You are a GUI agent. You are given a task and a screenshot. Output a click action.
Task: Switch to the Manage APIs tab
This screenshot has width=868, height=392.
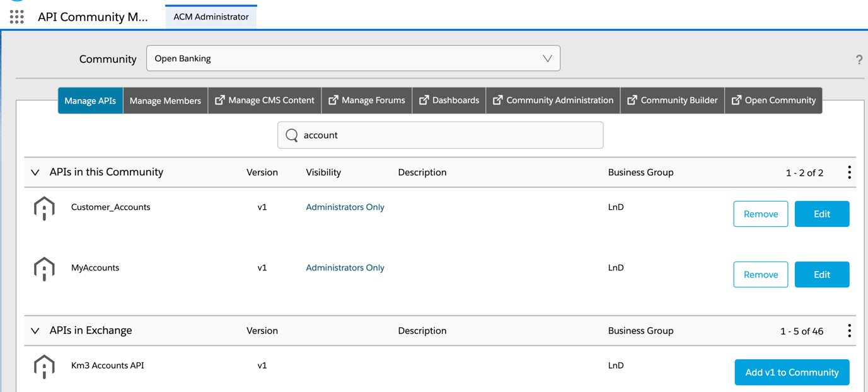[90, 100]
